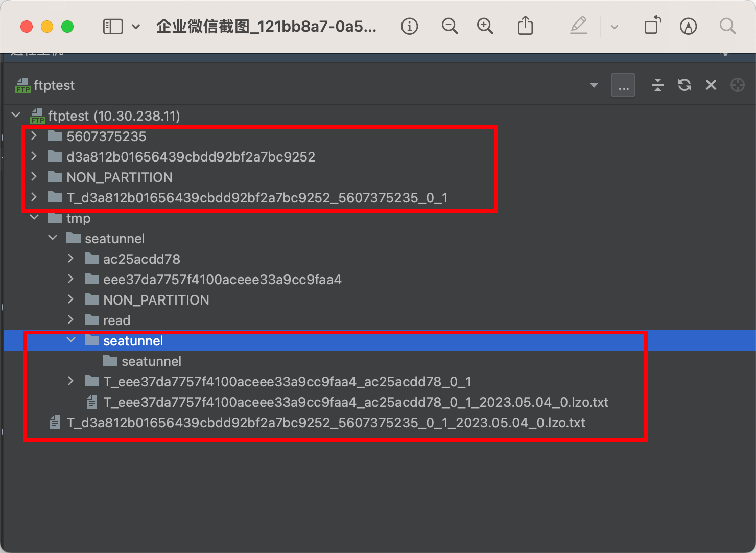Toggle the Highlight pen icon in the toolbar

click(x=579, y=26)
